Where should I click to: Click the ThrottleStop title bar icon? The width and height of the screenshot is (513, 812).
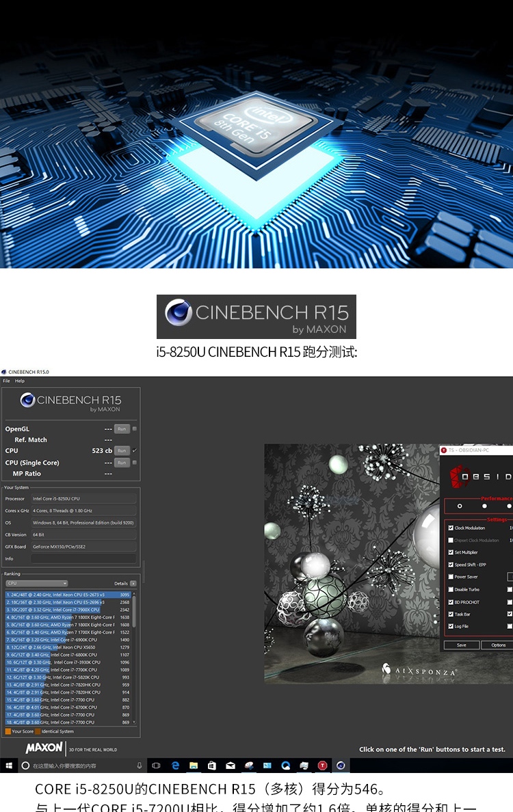(443, 450)
